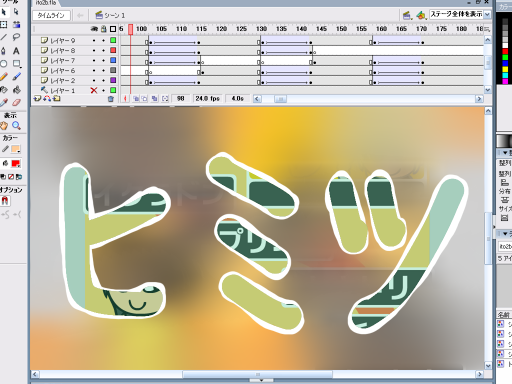Open timeline frame view options menu
512x384 pixels.
tap(487, 29)
